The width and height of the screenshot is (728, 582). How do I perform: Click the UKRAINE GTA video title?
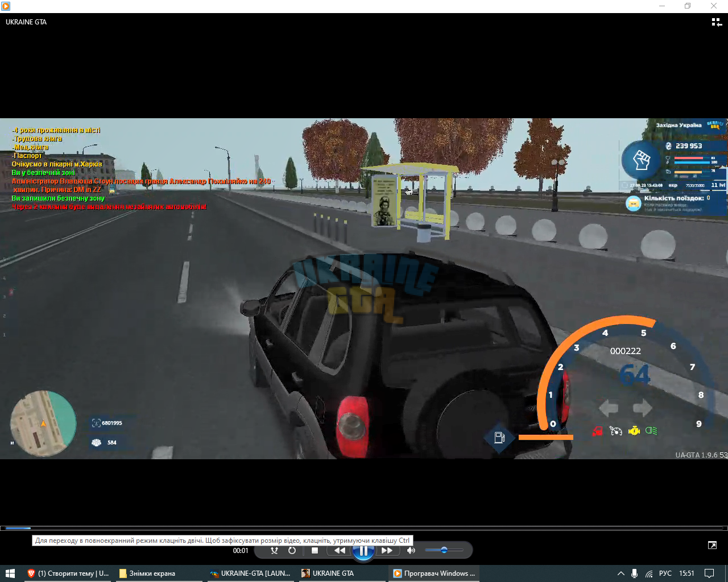pyautogui.click(x=26, y=22)
